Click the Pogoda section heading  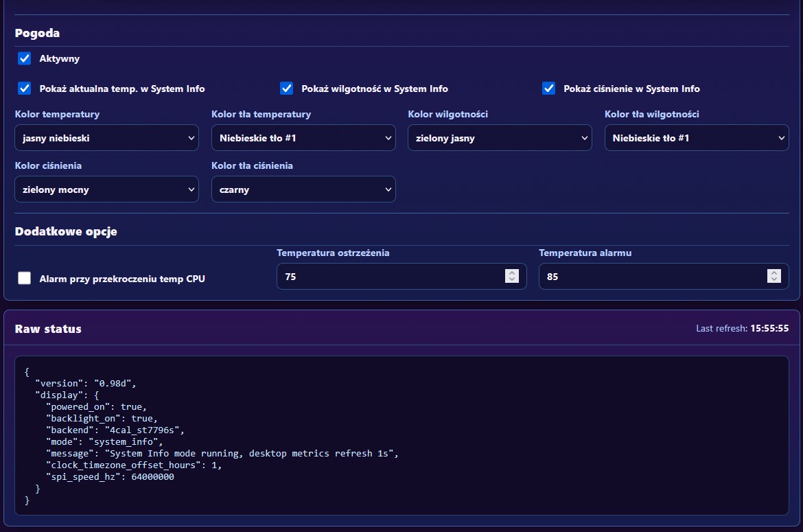click(x=37, y=33)
